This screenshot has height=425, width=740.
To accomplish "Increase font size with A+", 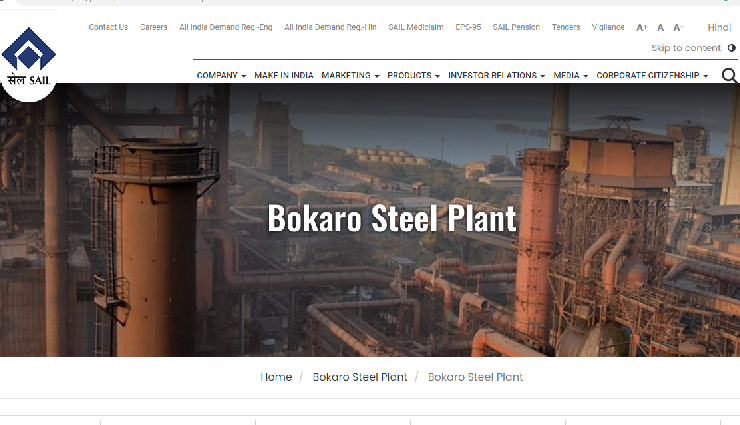I will (642, 28).
